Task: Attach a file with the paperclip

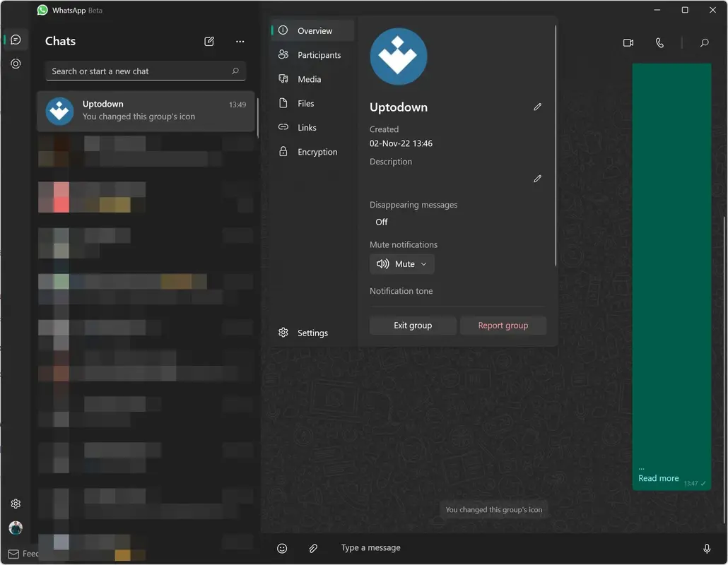Action: 313,548
